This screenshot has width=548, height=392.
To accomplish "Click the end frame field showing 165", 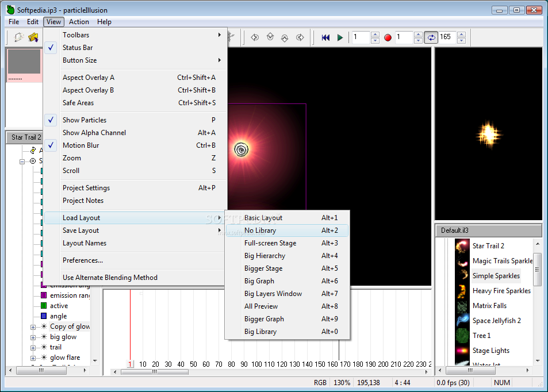I will (447, 37).
